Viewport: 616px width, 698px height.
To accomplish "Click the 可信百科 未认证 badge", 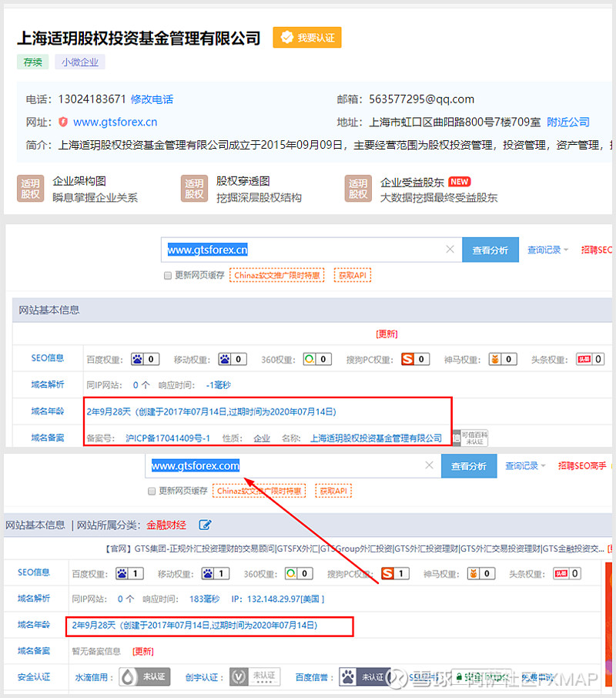I will tap(470, 438).
